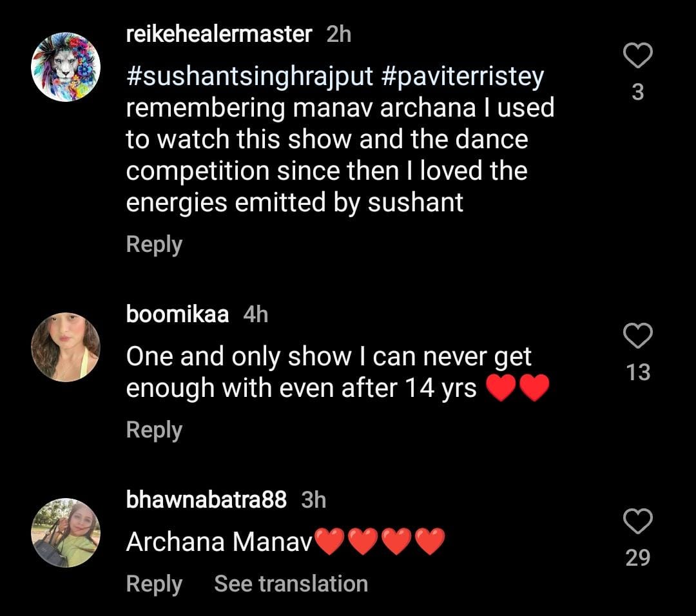Image resolution: width=696 pixels, height=616 pixels.
Task: Like reikehealermaster's comment with the heart
Action: point(638,56)
